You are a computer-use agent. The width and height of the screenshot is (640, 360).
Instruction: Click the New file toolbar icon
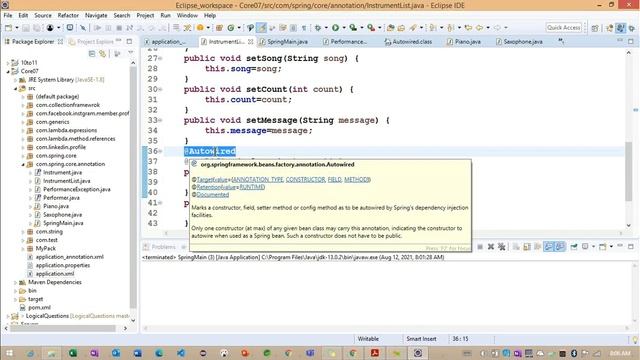[8, 28]
